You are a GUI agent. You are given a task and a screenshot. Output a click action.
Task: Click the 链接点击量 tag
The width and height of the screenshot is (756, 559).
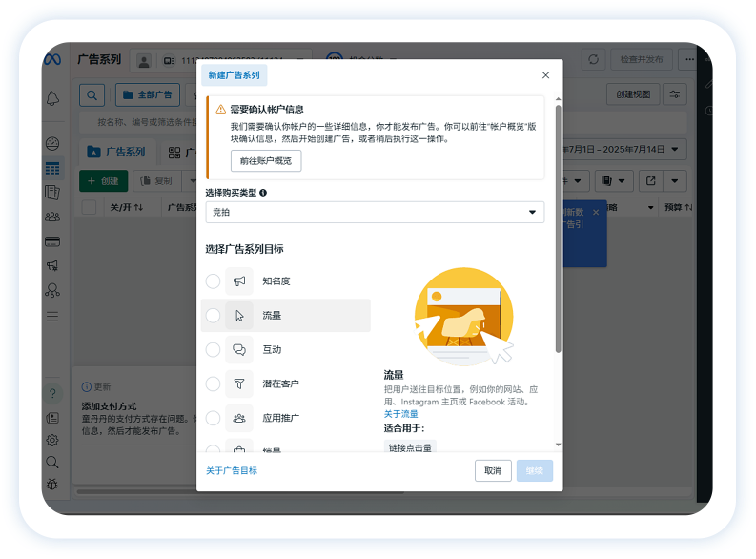(x=410, y=447)
